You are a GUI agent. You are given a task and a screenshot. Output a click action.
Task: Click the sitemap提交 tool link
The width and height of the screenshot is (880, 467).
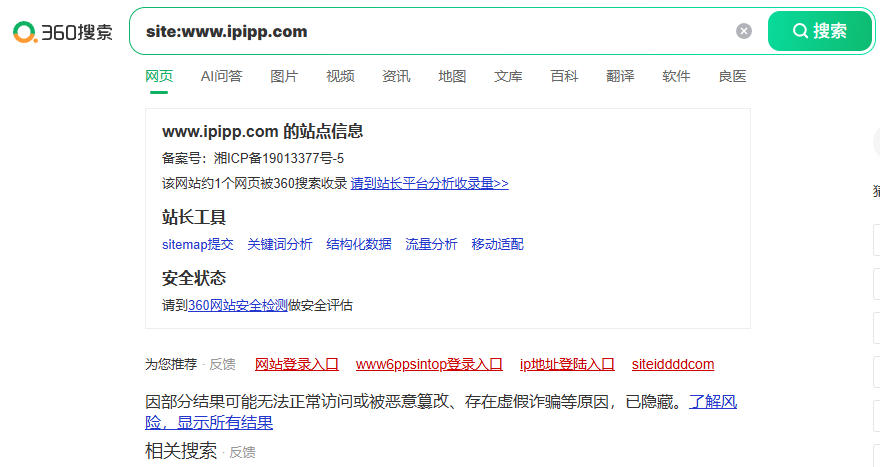(198, 244)
